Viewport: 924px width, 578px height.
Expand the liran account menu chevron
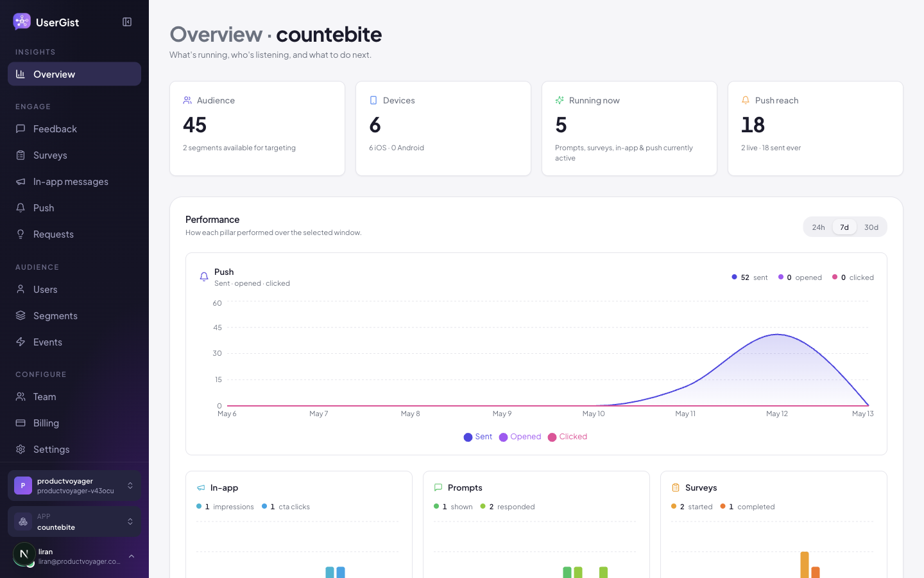click(x=132, y=556)
